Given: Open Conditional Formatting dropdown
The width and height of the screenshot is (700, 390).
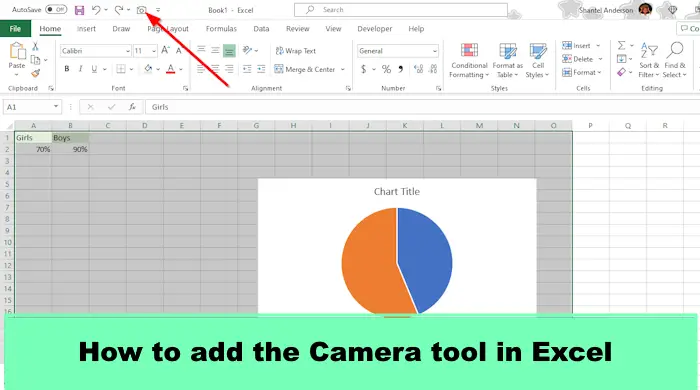Looking at the screenshot, I should pos(469,61).
